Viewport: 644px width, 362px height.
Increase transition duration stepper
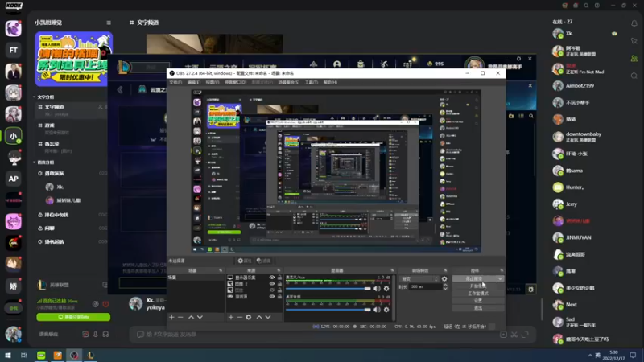pyautogui.click(x=445, y=286)
